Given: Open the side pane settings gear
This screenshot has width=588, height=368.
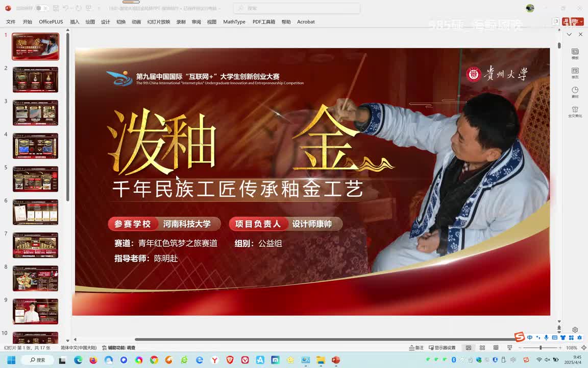Looking at the screenshot, I should coord(575,330).
